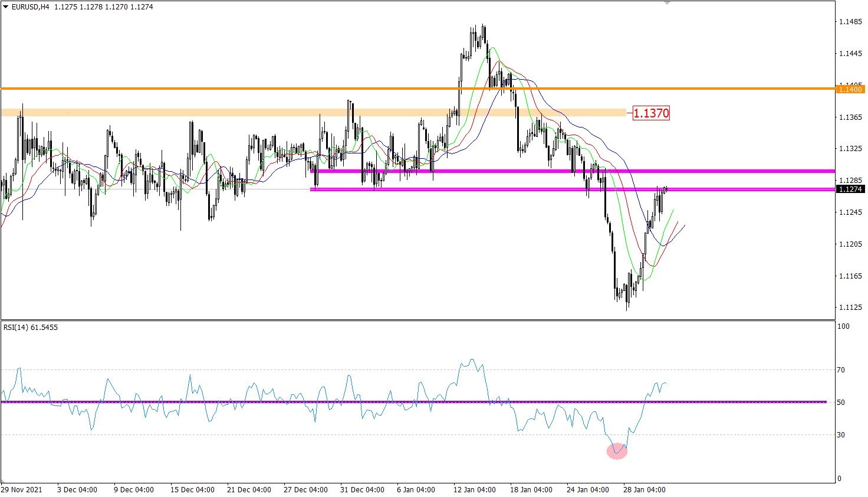Click the RSI 70 scale label
The image size is (868, 497).
coord(841,370)
